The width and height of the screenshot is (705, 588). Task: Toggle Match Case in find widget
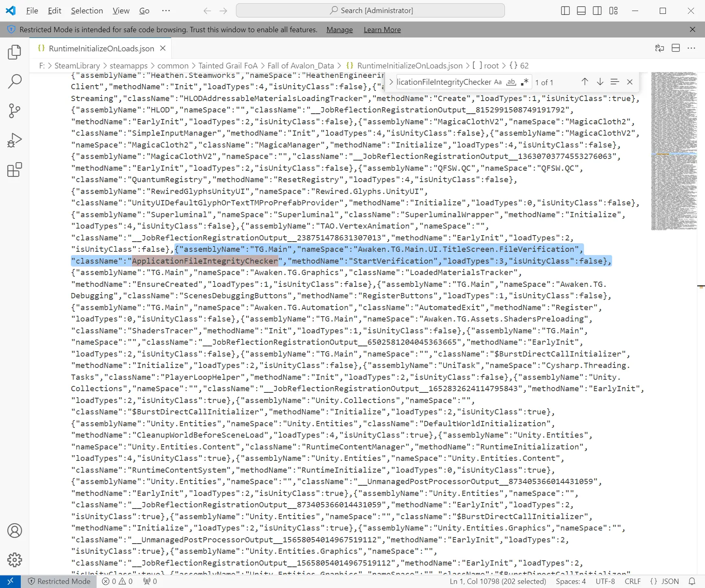498,82
